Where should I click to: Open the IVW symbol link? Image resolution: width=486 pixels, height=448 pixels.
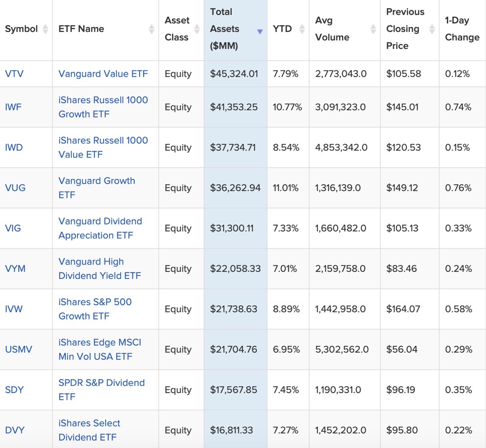coord(14,309)
